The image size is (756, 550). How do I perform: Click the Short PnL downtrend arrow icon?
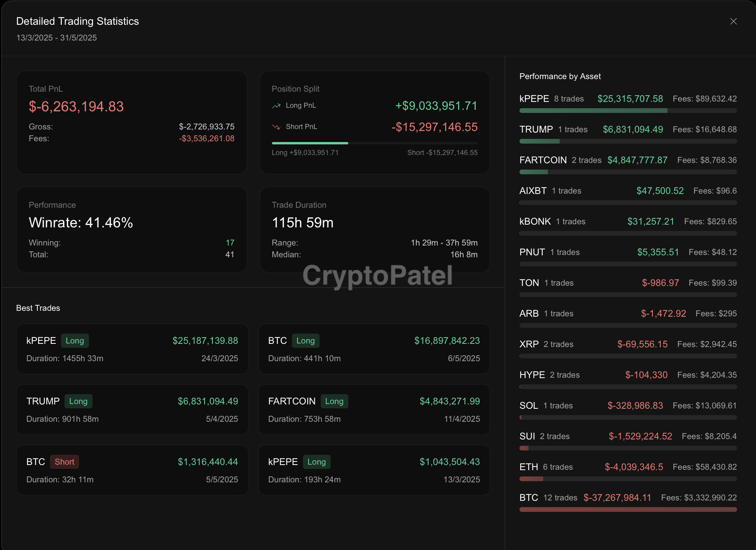(276, 127)
